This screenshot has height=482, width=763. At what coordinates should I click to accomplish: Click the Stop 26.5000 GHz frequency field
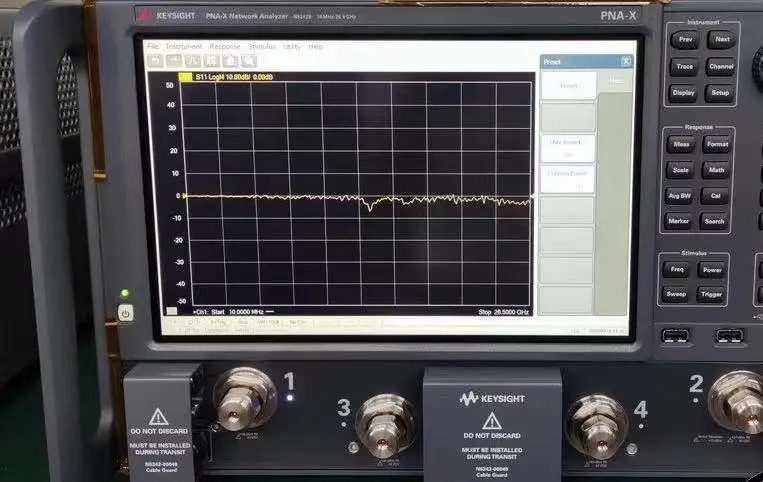[504, 312]
